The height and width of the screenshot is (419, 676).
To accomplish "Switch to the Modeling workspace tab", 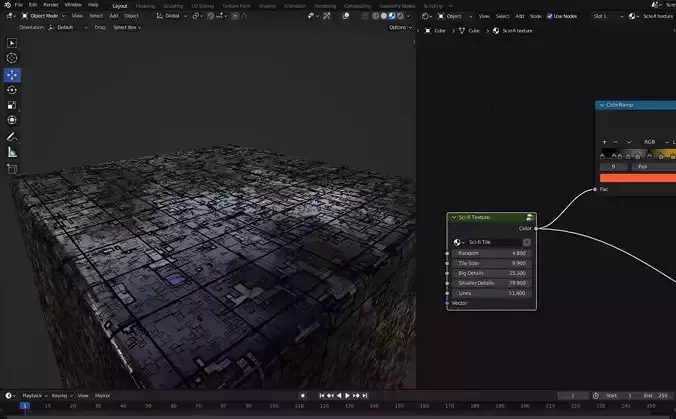I will pyautogui.click(x=145, y=6).
